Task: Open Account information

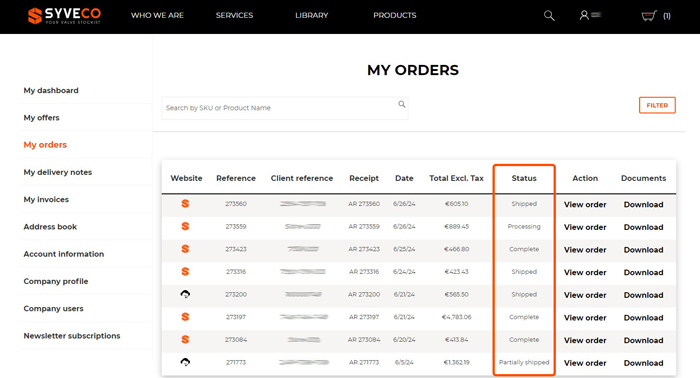Action: [64, 254]
